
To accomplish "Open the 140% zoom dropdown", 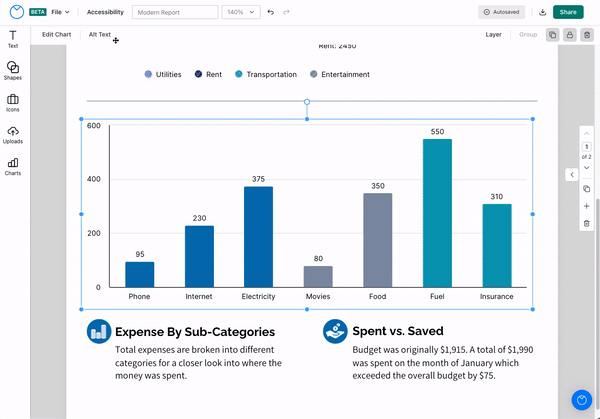I will coord(240,12).
